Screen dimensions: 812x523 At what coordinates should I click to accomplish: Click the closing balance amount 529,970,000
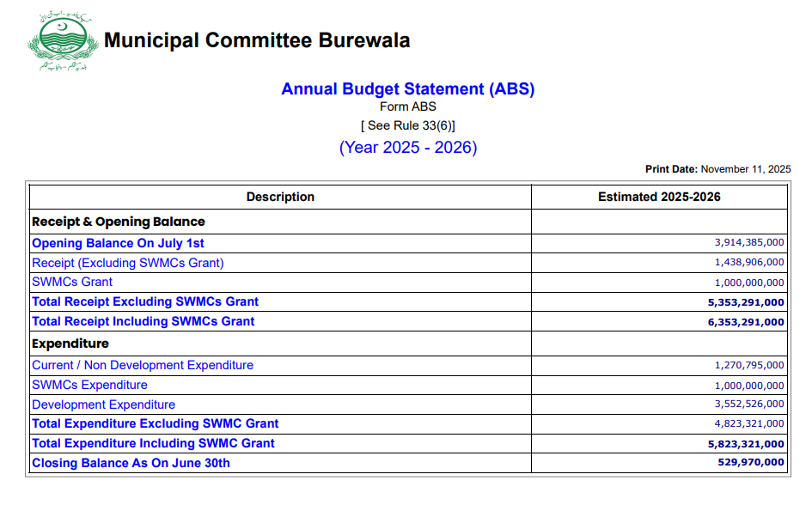[750, 463]
